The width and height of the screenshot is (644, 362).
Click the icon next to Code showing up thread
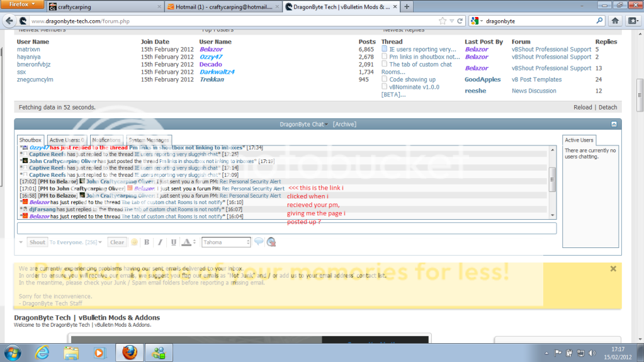coord(385,79)
